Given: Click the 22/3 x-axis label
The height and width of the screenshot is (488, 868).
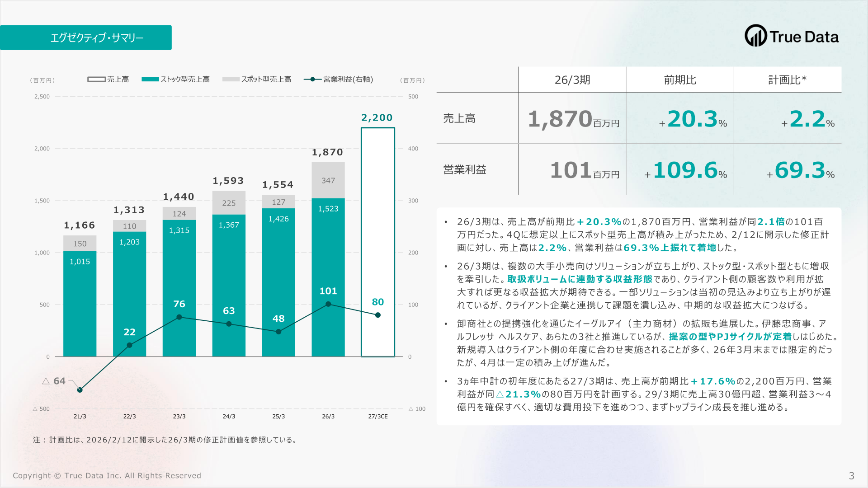Looking at the screenshot, I should click(130, 417).
